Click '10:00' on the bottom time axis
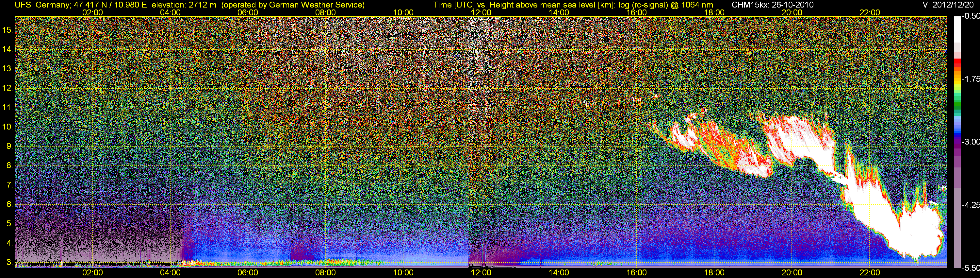The height and width of the screenshot is (278, 980). pos(403,273)
